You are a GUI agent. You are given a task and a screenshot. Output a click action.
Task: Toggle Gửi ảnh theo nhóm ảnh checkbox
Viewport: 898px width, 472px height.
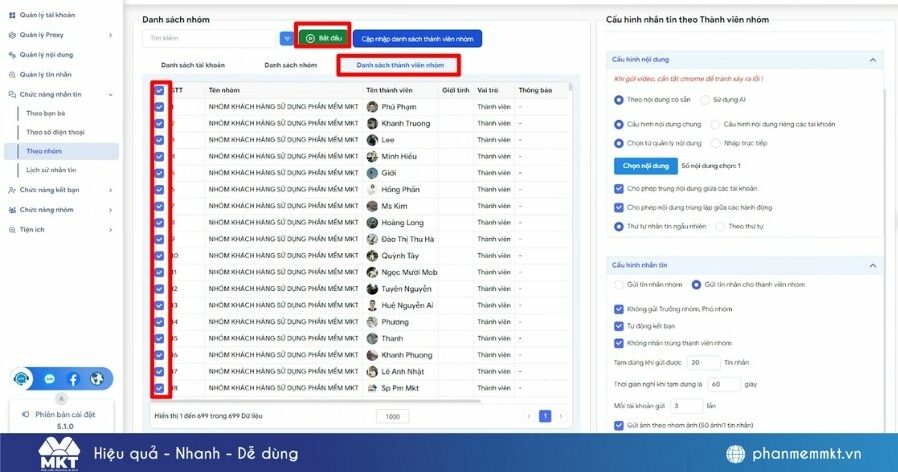coord(619,426)
